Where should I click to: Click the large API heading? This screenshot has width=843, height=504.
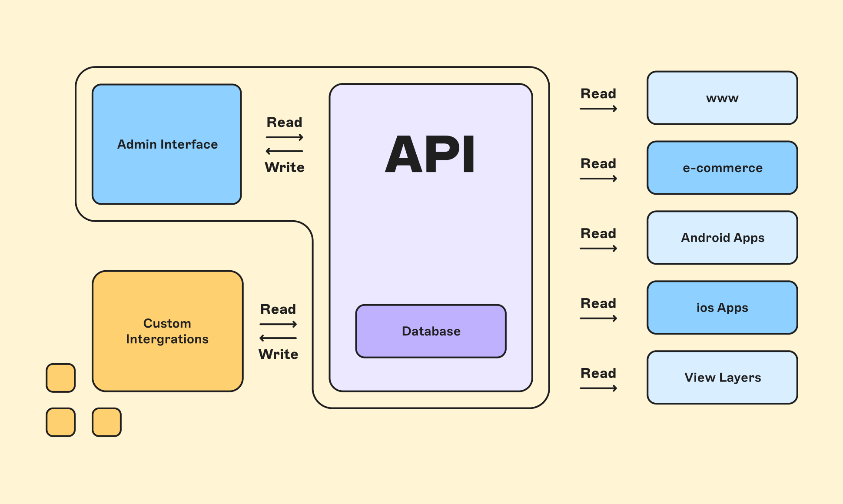click(430, 154)
